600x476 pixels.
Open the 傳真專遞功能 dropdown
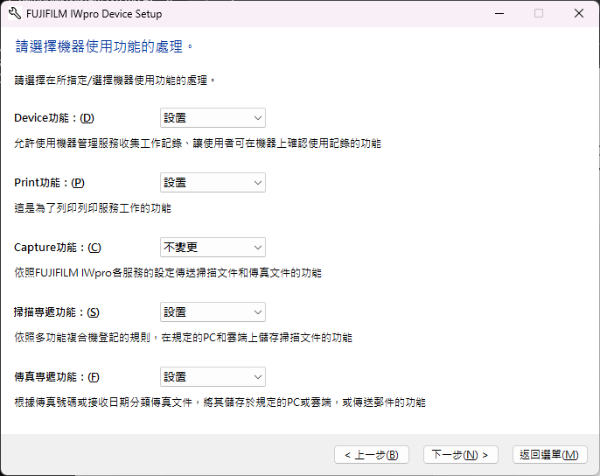[x=212, y=377]
